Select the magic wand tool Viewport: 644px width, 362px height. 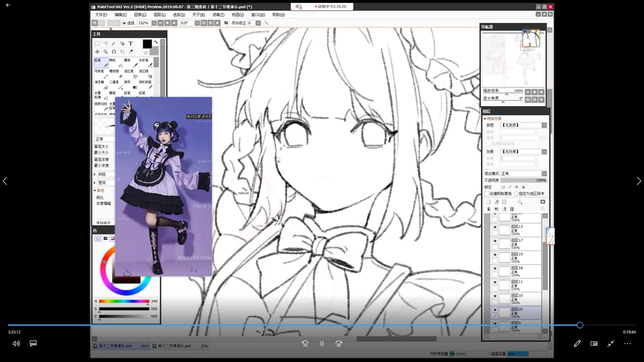(x=114, y=44)
